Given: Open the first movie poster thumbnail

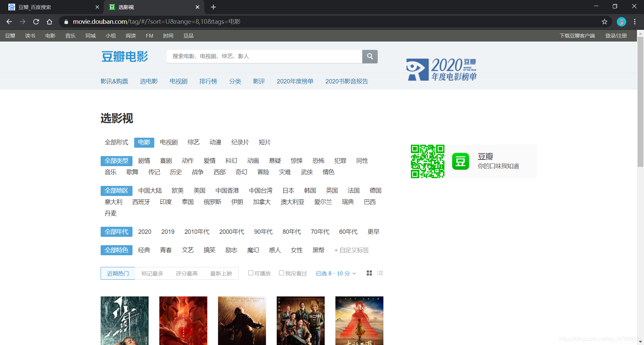Looking at the screenshot, I should 124,321.
